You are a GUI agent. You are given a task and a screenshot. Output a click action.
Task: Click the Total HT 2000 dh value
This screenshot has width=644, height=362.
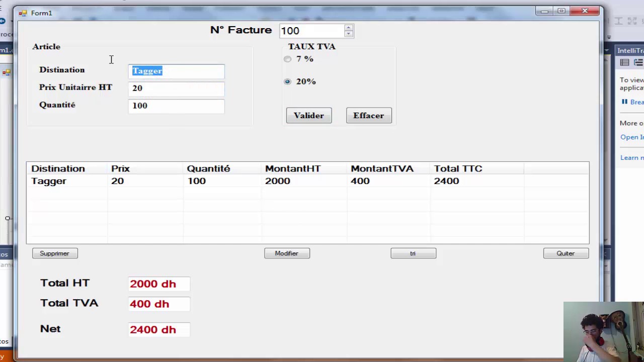[x=159, y=284]
